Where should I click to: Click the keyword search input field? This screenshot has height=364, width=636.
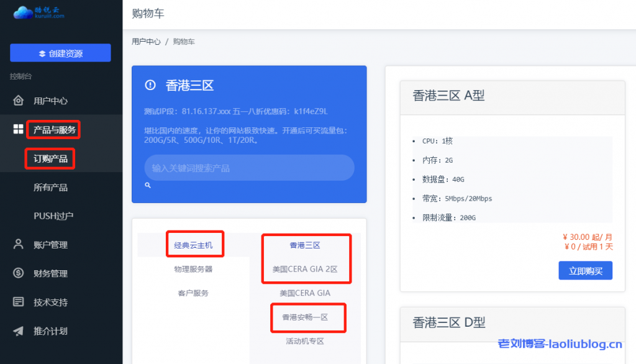248,167
